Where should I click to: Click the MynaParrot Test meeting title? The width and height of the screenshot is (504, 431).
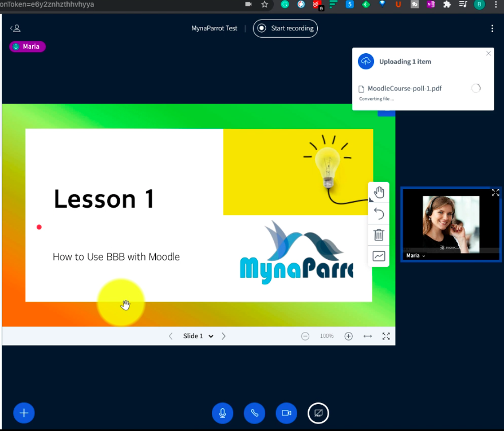tap(214, 28)
